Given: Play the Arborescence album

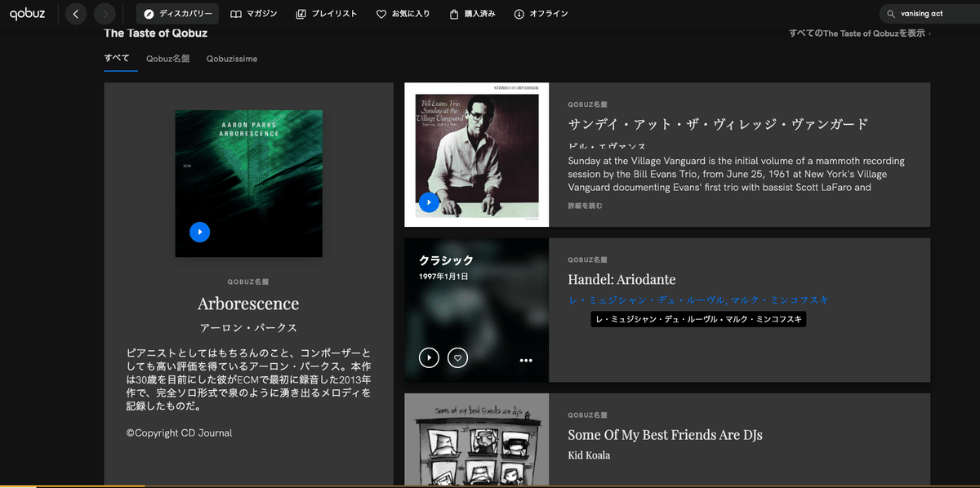Looking at the screenshot, I should tap(199, 232).
